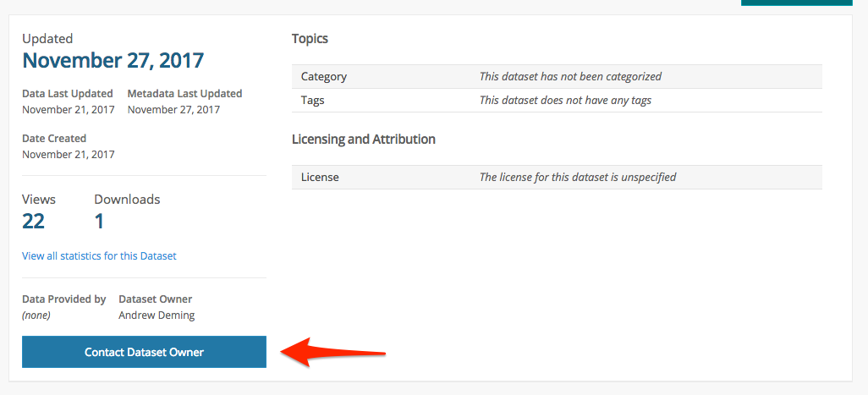Viewport: 868px width, 395px height.
Task: Click the Tags row in Topics table
Action: click(x=557, y=101)
